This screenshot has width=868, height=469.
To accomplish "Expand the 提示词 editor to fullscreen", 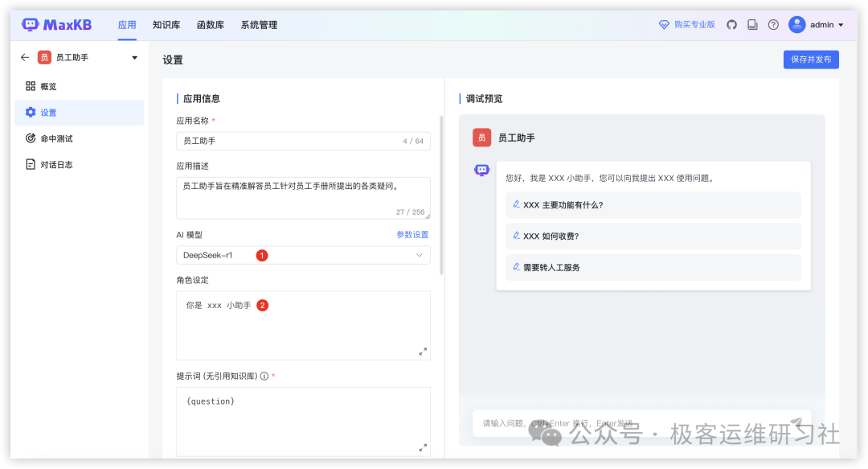I will tap(423, 447).
